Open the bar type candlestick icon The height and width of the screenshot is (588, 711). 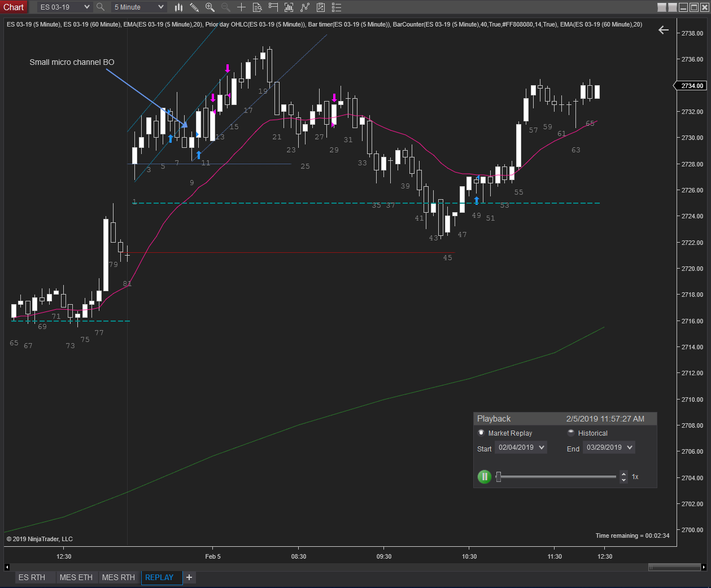178,7
